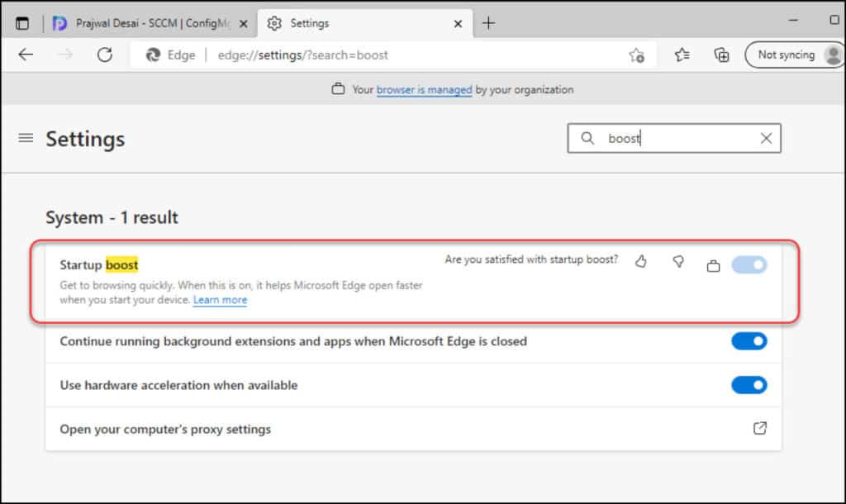
Task: Open the tab actions menu icon
Action: point(22,23)
